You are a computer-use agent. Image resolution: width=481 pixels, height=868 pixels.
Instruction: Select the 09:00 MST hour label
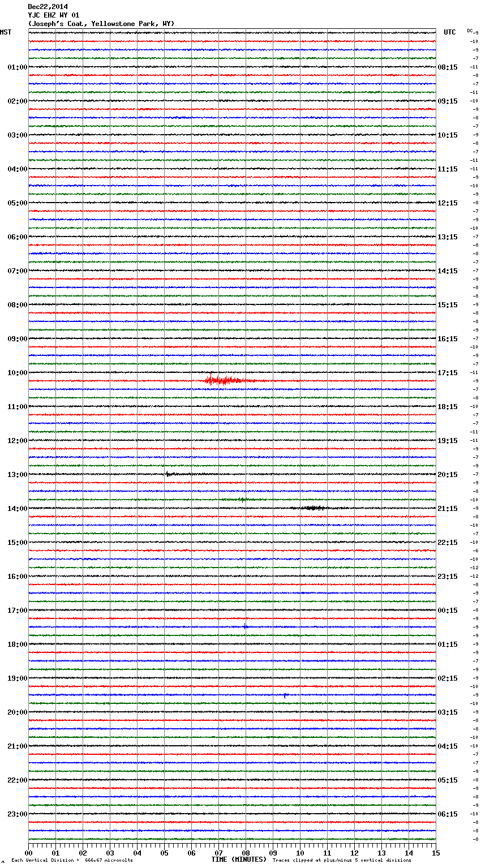point(17,339)
